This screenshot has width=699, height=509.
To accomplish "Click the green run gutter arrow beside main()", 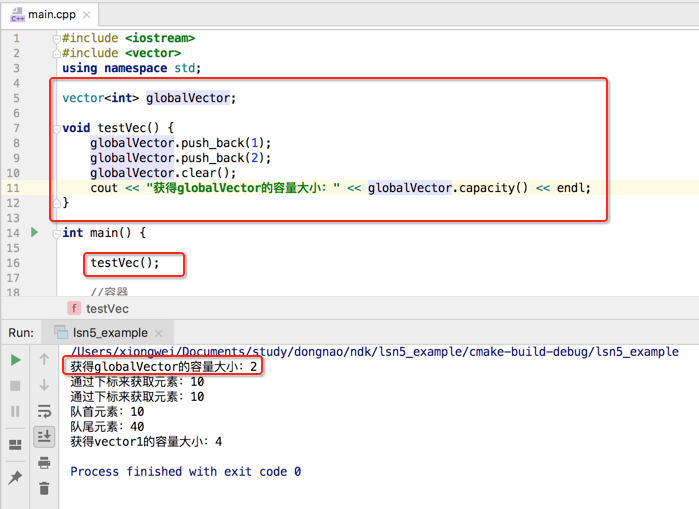I will [x=34, y=232].
